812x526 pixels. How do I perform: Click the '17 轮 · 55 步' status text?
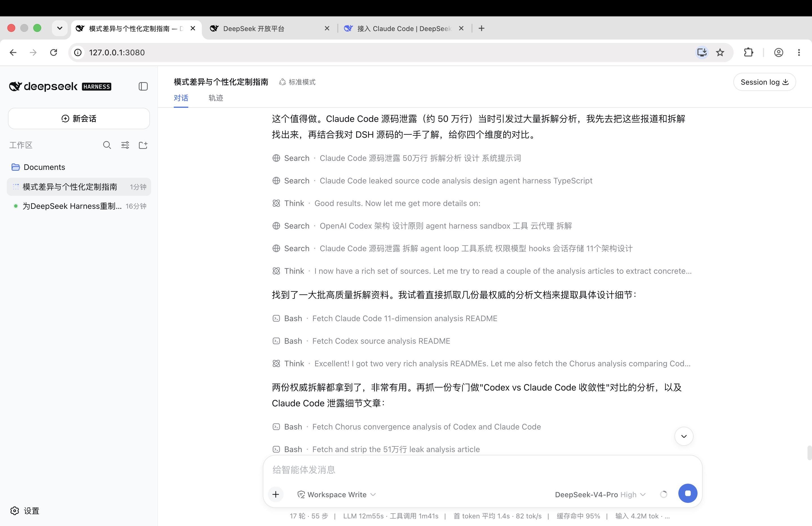pos(309,516)
